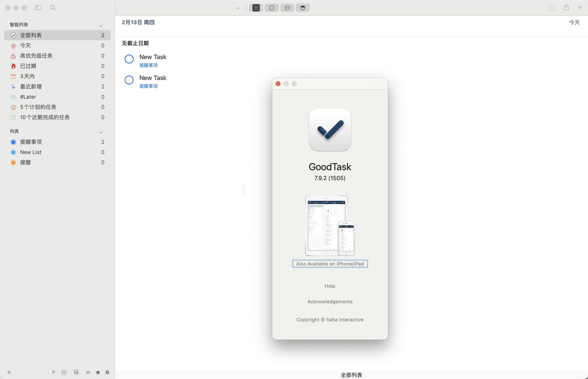Viewport: 588px width, 379px height.
Task: Select the sorted-lines view icon
Action: tap(287, 8)
